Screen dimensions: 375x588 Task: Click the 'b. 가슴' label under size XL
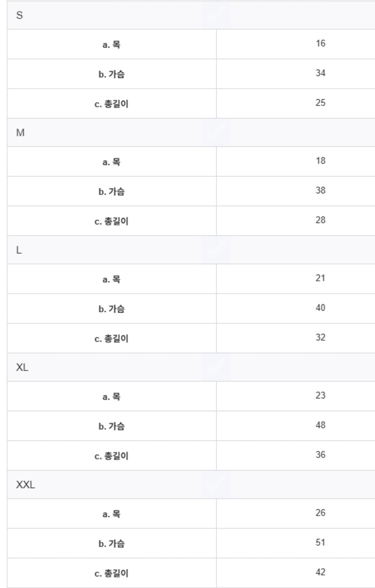(111, 426)
